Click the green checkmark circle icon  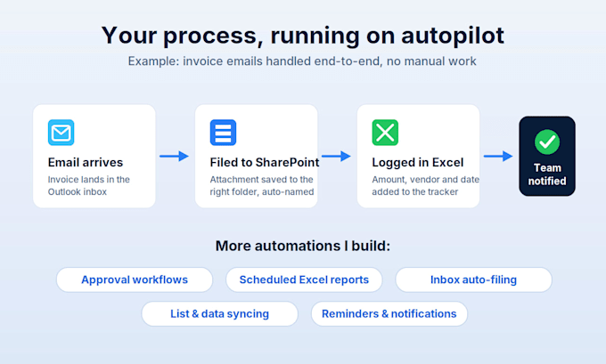tap(547, 142)
